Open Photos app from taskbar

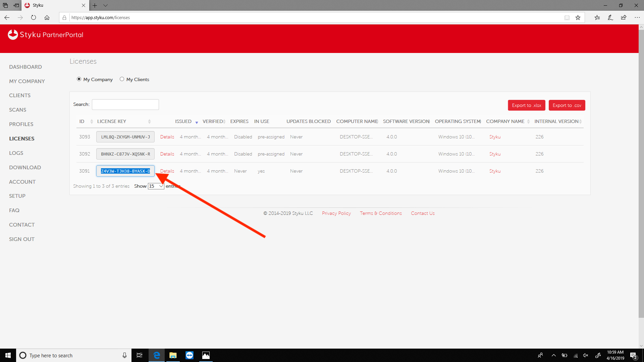click(x=206, y=355)
